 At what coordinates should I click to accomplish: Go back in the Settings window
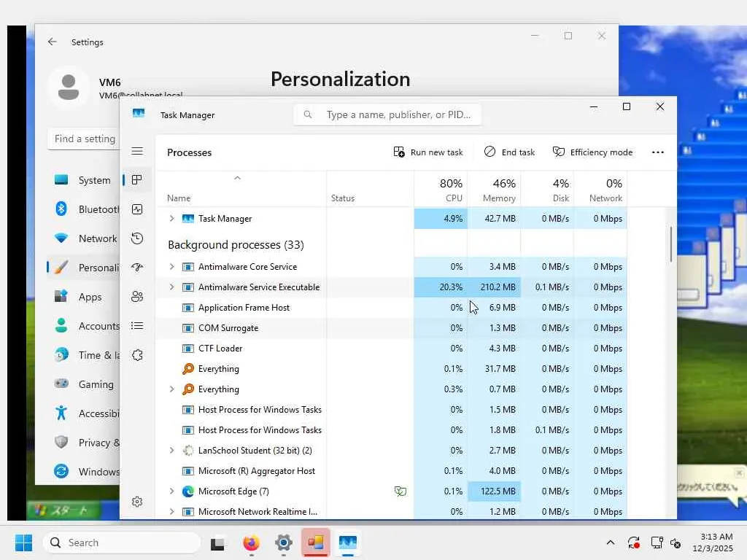53,42
